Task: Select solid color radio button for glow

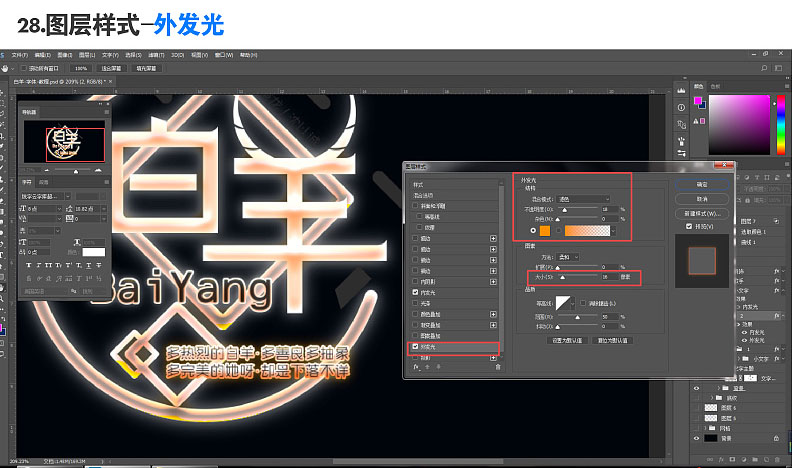Action: pos(533,231)
